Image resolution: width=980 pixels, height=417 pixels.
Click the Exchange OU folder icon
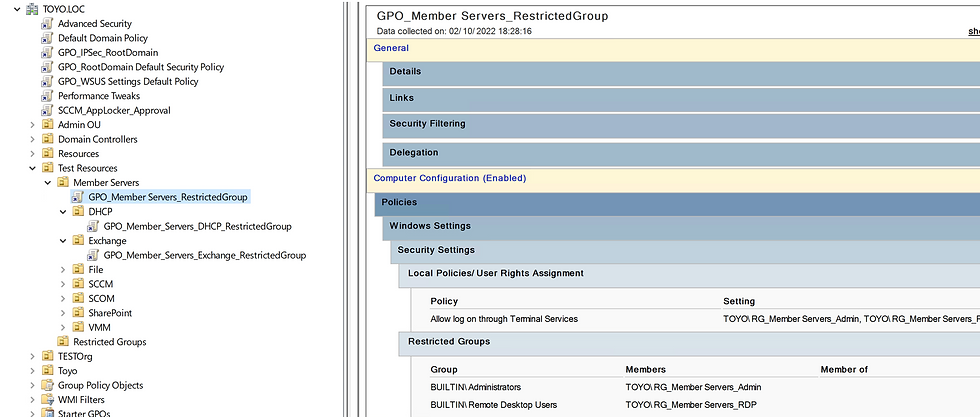(x=78, y=240)
